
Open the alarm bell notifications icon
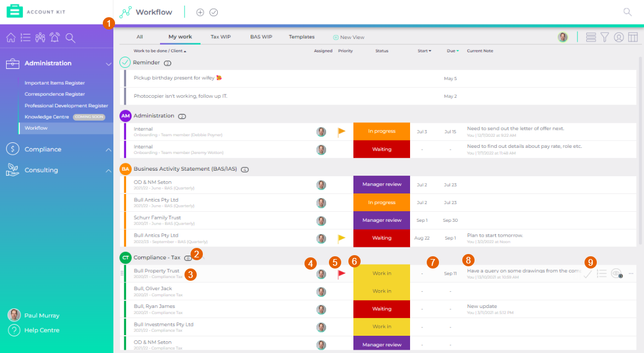coord(54,38)
